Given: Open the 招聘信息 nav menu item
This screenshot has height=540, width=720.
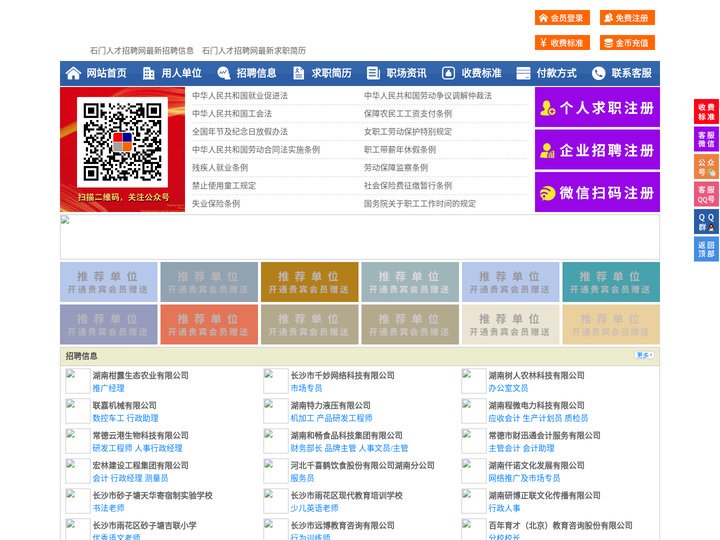Looking at the screenshot, I should 256,73.
